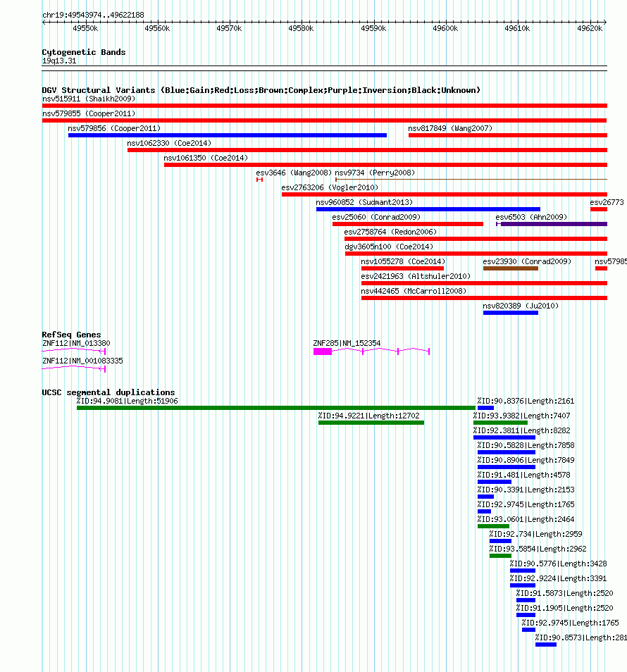Click the long green Length:51906 duplication bar
The image size is (627, 672).
click(276, 408)
